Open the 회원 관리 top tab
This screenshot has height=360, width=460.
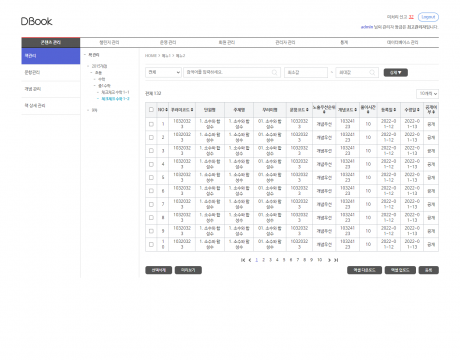[x=227, y=42]
